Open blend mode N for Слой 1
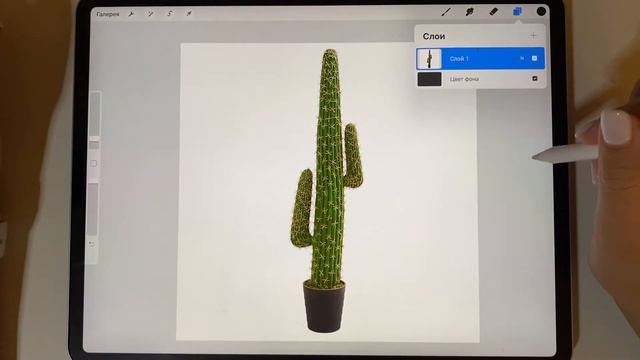 pyautogui.click(x=522, y=59)
